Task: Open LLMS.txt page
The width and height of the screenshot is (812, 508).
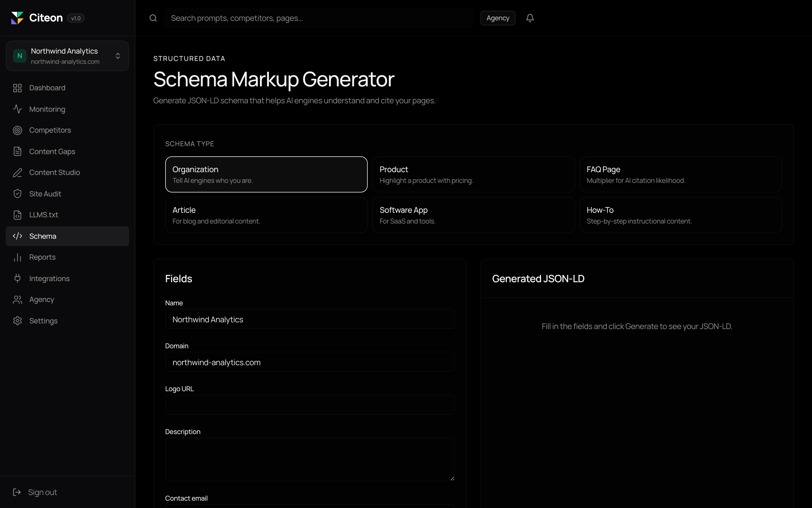Action: 67,215
